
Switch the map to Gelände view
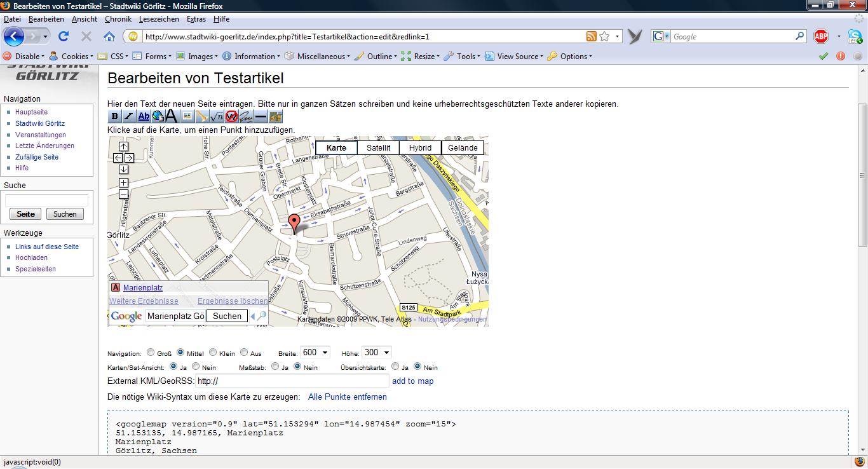[x=463, y=148]
